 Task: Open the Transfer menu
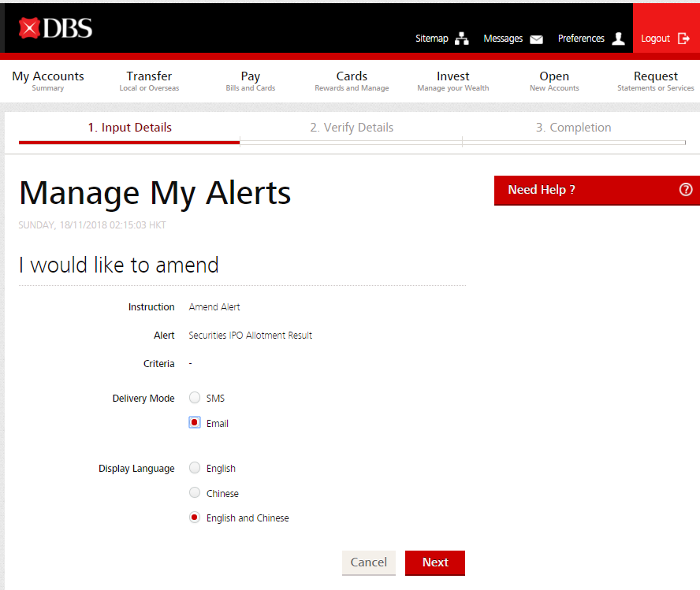149,80
